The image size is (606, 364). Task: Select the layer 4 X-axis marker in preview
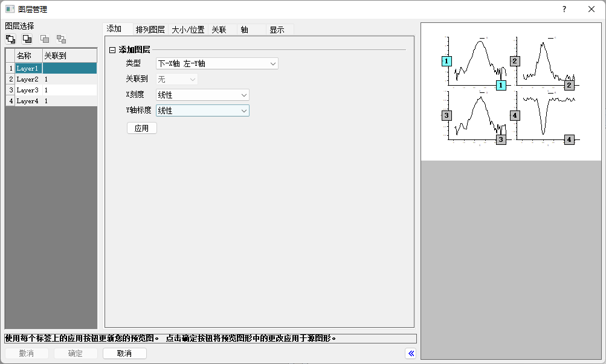click(x=569, y=139)
